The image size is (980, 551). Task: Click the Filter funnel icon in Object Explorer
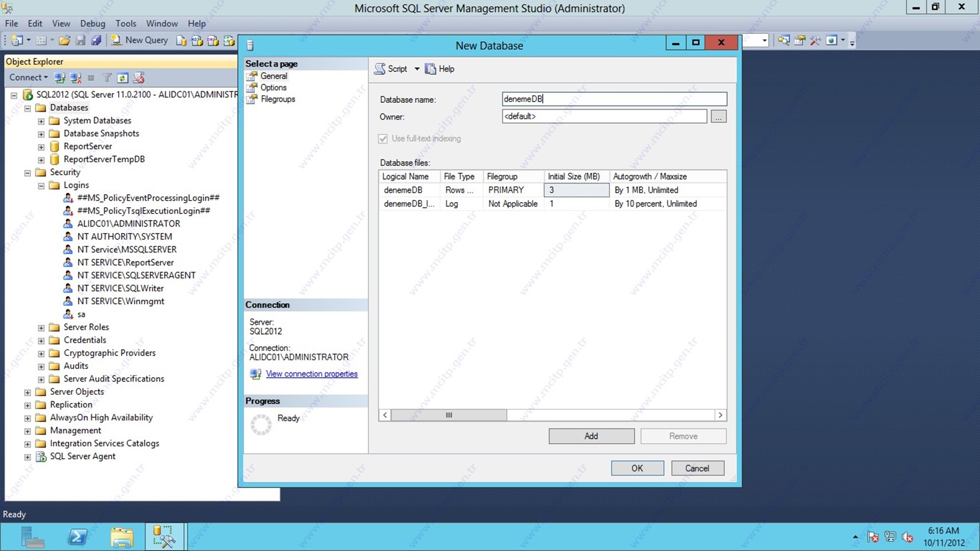(x=107, y=77)
